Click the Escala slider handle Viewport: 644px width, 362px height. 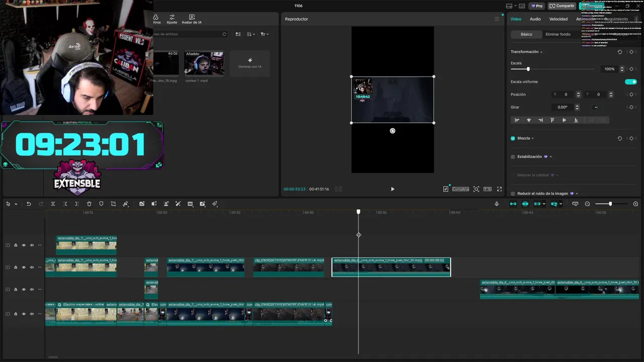point(528,69)
